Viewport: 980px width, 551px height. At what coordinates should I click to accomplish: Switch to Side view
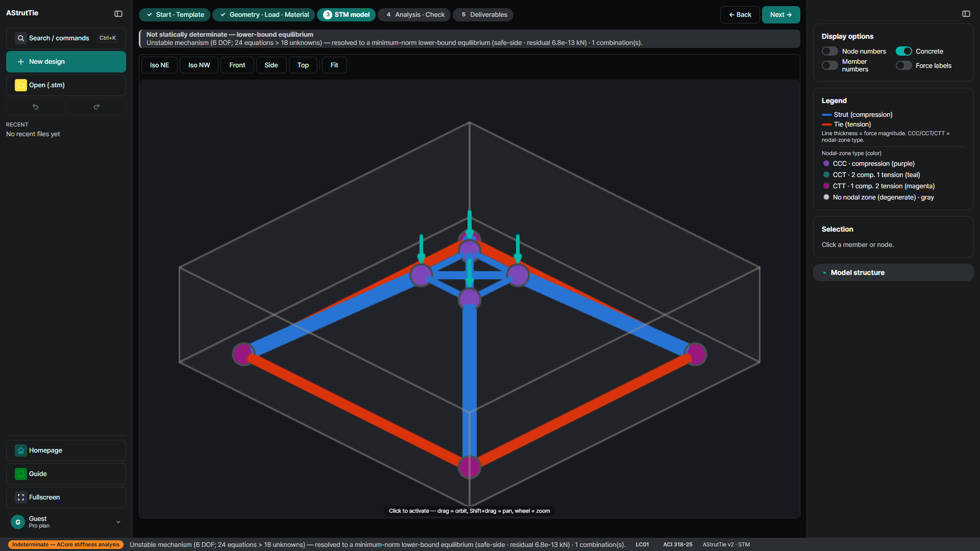pyautogui.click(x=271, y=65)
